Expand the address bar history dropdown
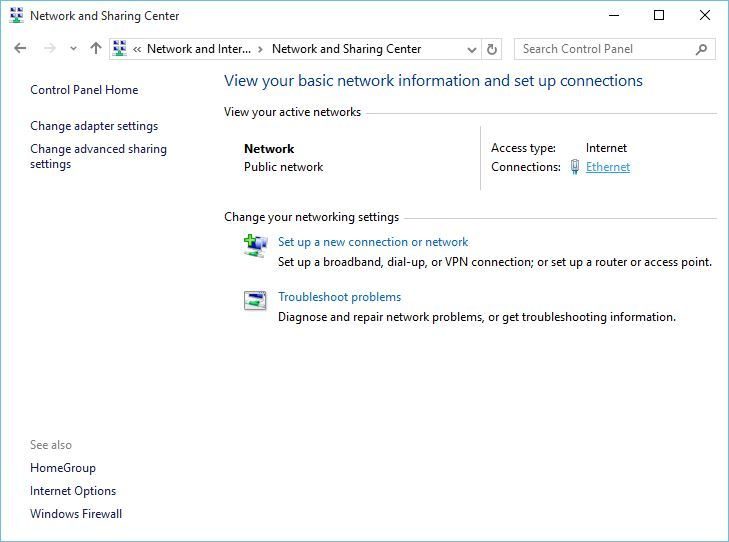The image size is (729, 542). (472, 48)
